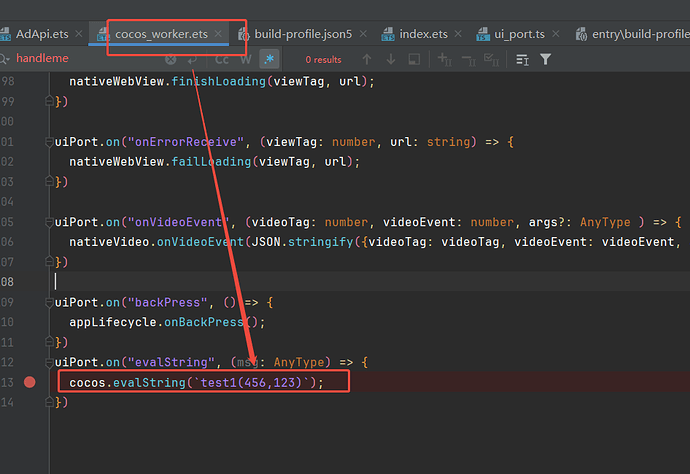
Task: Toggle the Words (W) search option
Action: pyautogui.click(x=246, y=59)
